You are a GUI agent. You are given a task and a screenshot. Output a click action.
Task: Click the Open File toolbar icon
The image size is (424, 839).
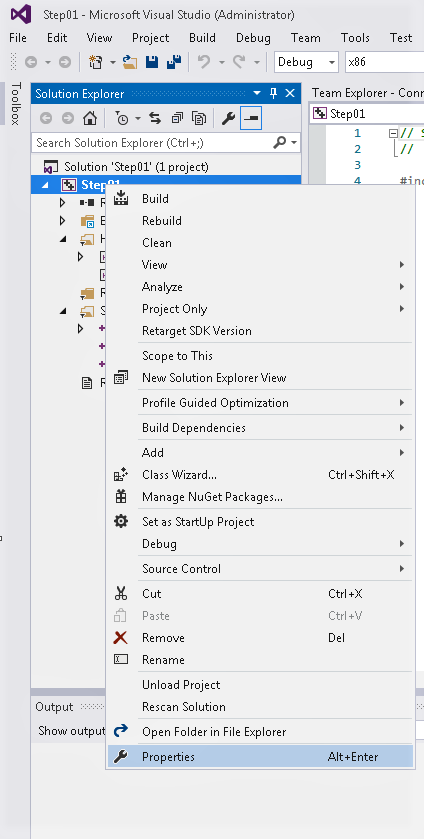(130, 62)
